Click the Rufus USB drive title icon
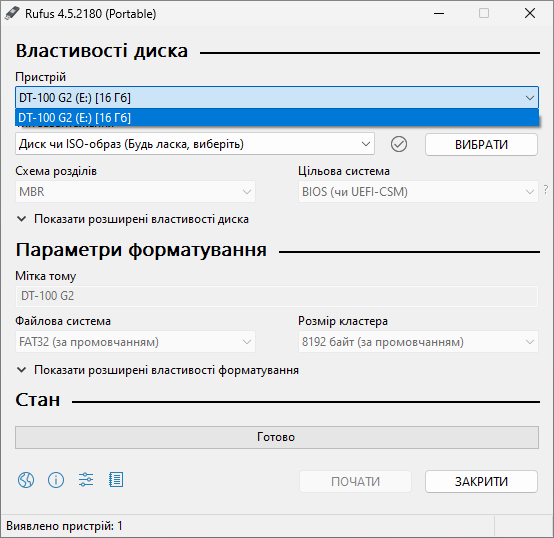 click(x=12, y=13)
